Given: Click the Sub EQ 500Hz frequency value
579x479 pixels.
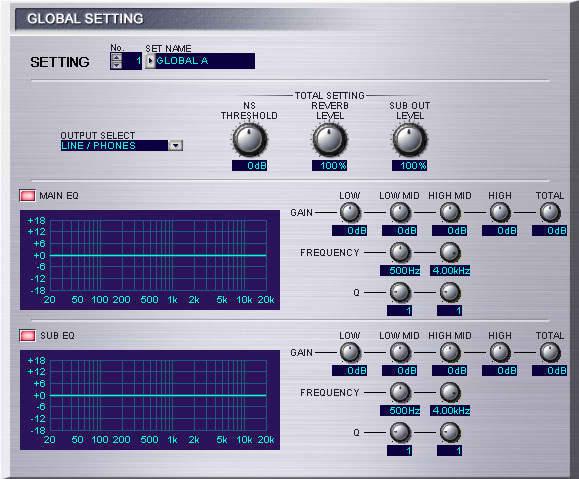Looking at the screenshot, I should [x=400, y=411].
